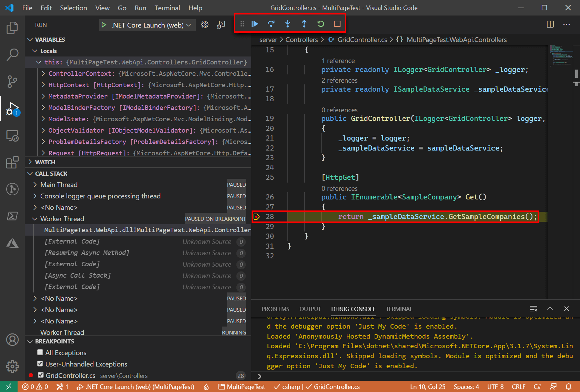
Task: Open the Extensions view
Action: pyautogui.click(x=12, y=162)
